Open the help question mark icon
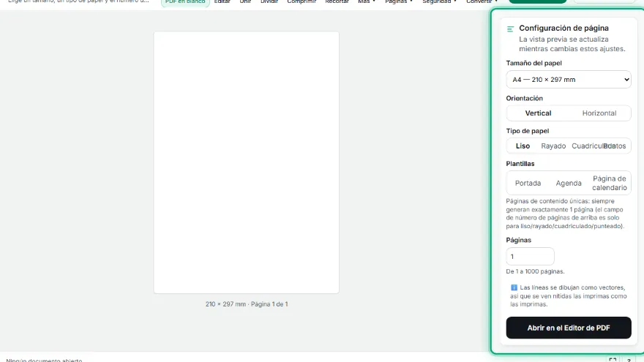Screen dimensions: 644x362 coord(629,360)
